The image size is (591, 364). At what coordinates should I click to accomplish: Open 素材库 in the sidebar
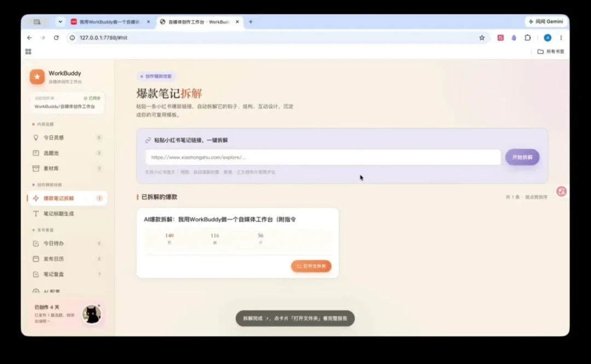[x=67, y=168]
